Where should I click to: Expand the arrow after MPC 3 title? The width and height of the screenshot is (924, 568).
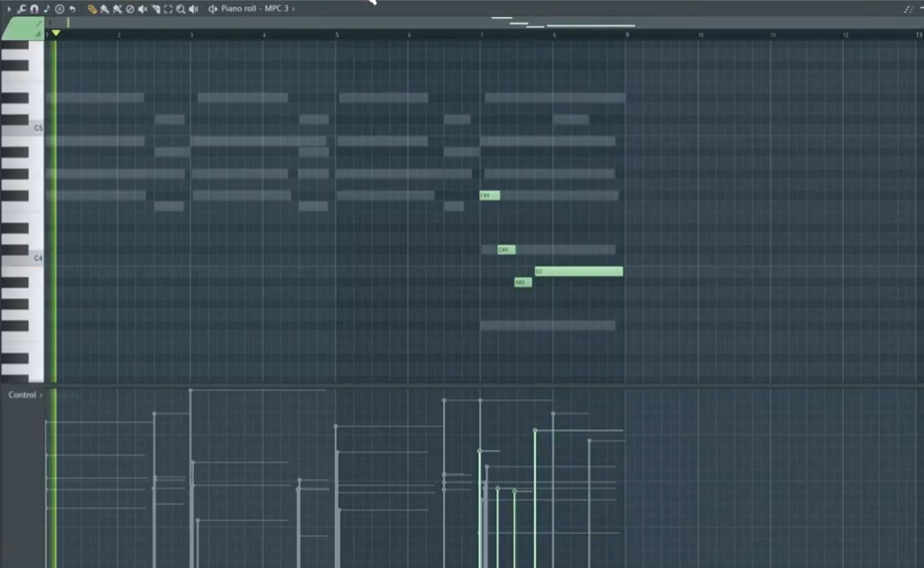pyautogui.click(x=293, y=9)
